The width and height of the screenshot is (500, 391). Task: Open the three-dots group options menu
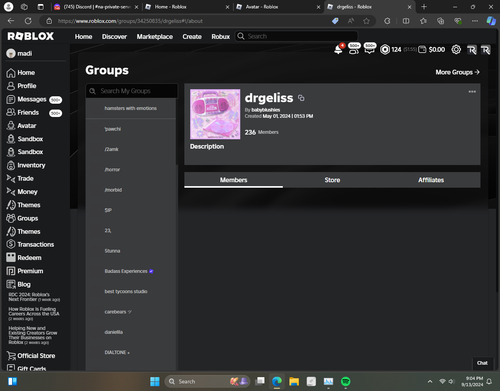472,92
